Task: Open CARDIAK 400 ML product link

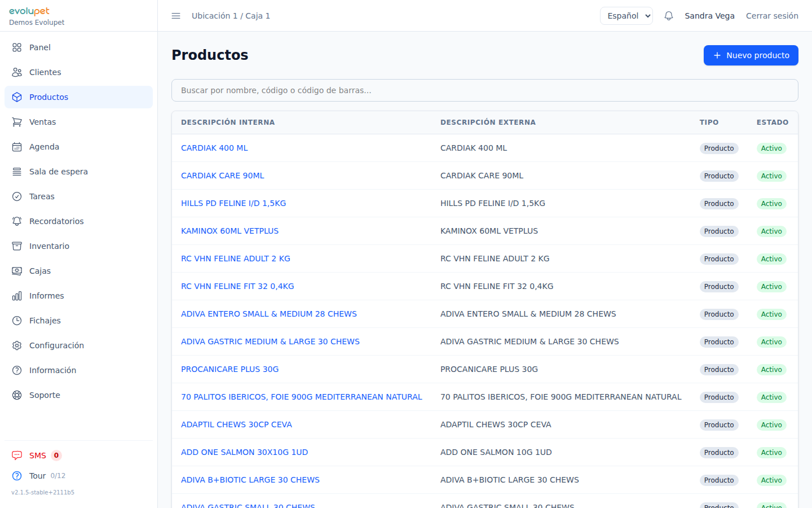Action: click(x=214, y=148)
